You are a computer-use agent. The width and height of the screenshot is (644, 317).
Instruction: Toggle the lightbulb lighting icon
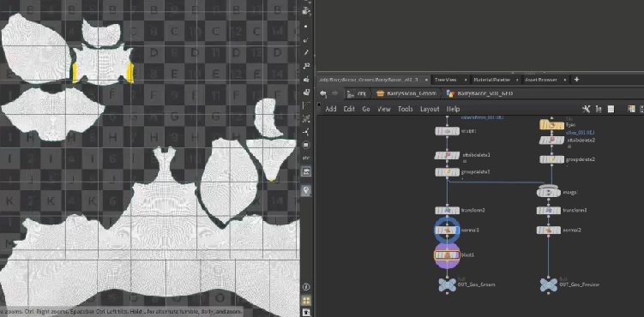[x=306, y=190]
